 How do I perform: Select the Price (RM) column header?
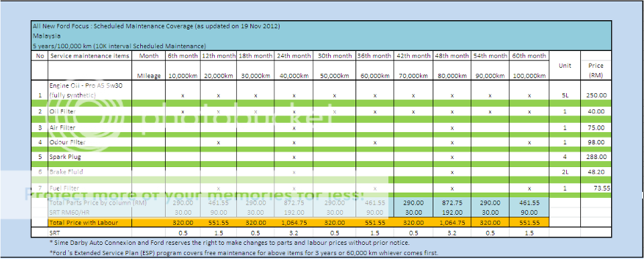pos(596,70)
